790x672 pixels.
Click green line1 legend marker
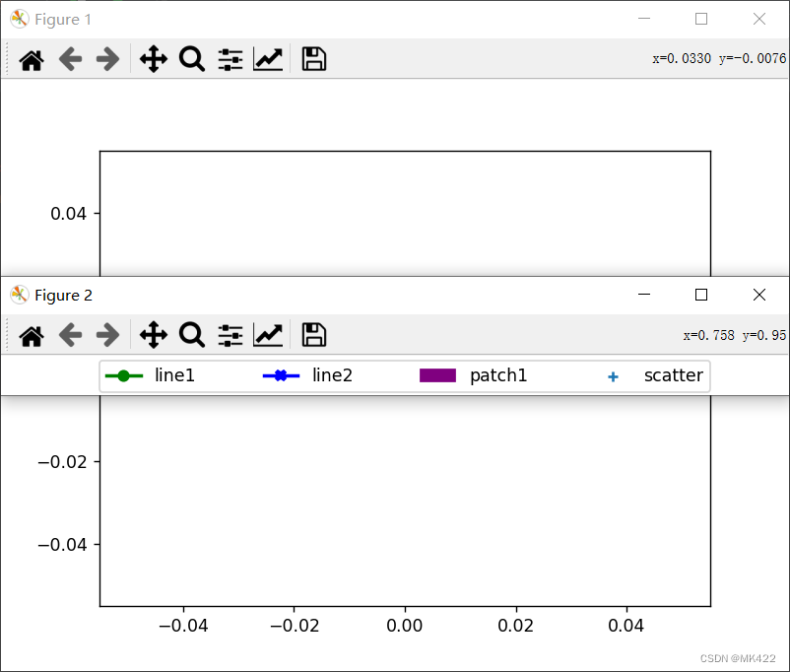pos(124,376)
